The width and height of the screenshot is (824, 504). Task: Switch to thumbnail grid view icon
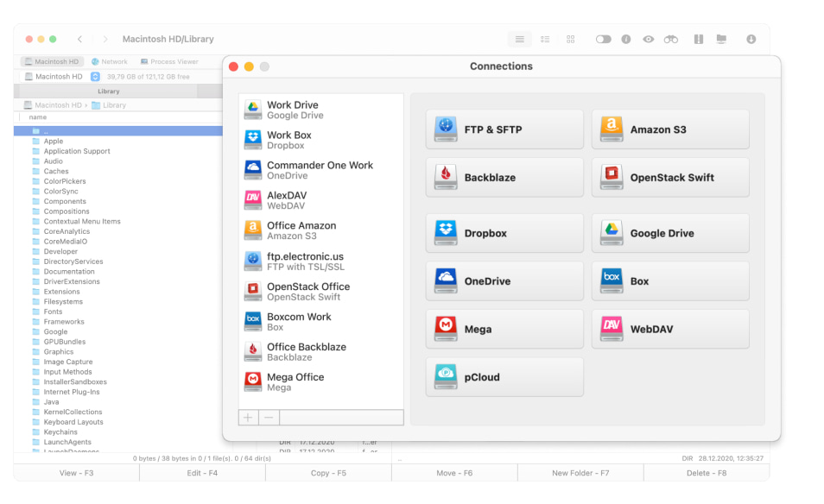(x=569, y=39)
